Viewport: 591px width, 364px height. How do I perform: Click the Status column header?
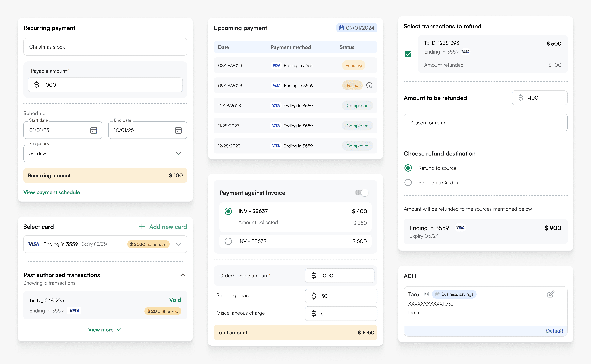pos(347,47)
